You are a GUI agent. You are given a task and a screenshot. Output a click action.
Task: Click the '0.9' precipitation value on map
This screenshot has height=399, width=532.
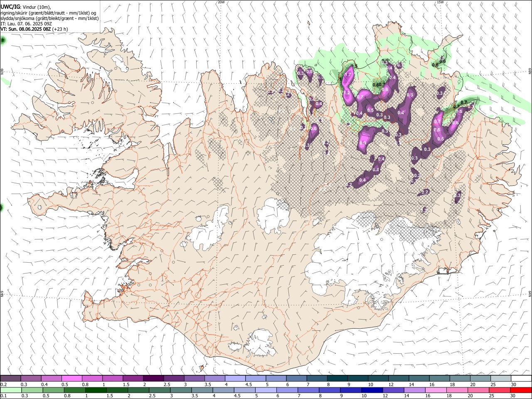pos(363,143)
